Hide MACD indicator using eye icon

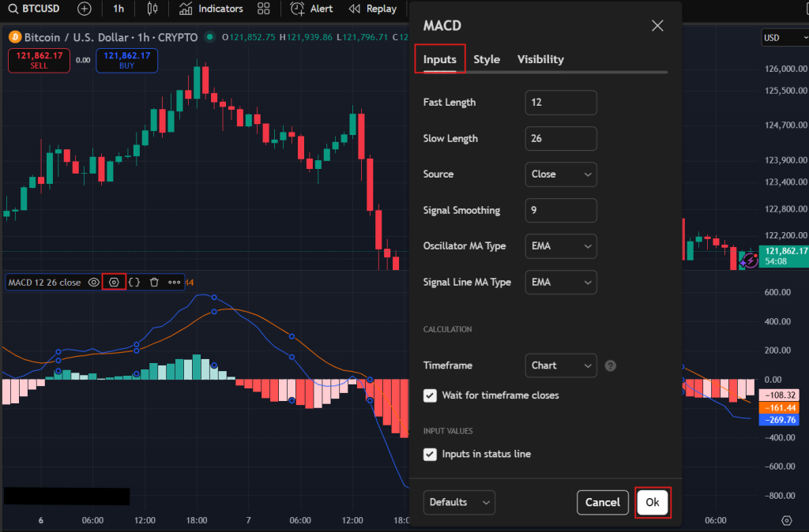point(94,282)
